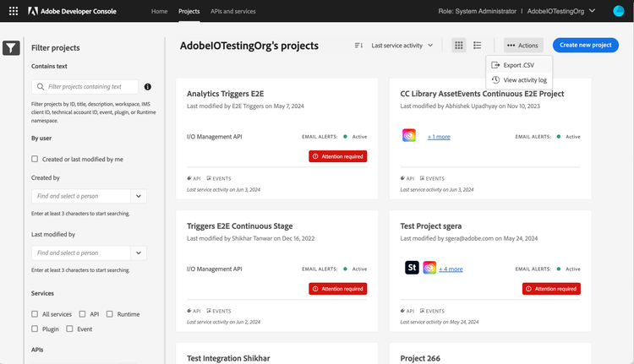Viewport: 634px width, 364px height.
Task: Click EVENTS tag icon on CC Library project
Action: [x=422, y=178]
